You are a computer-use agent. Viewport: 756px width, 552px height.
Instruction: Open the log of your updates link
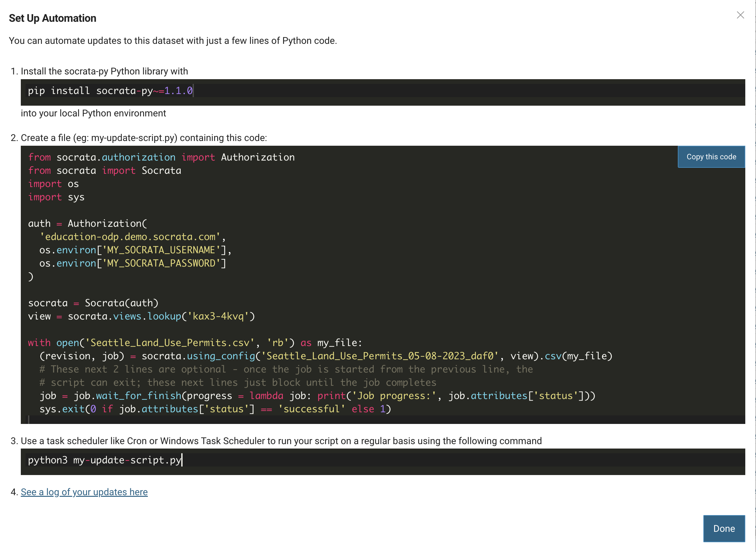(x=84, y=492)
